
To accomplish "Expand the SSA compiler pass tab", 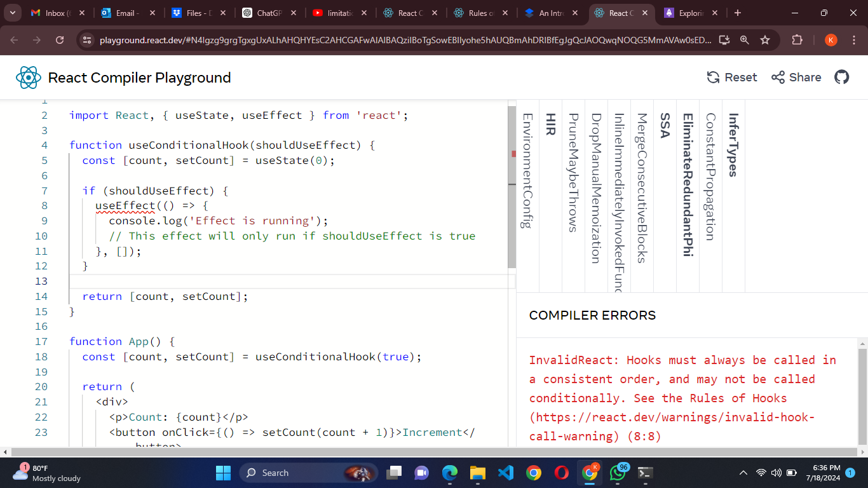I will (665, 125).
